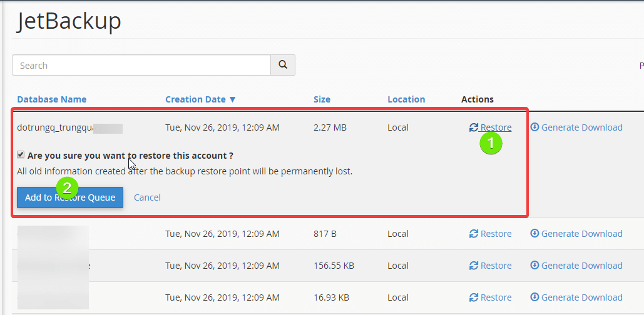The height and width of the screenshot is (315, 644).
Task: Click the restore icon in the 817 B row
Action: (474, 234)
